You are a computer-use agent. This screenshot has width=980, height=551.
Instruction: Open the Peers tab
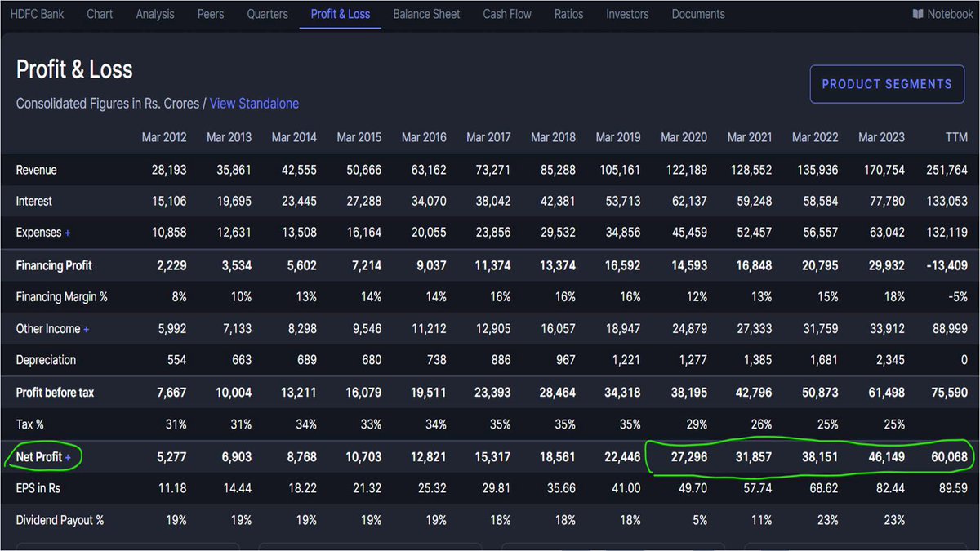point(211,14)
